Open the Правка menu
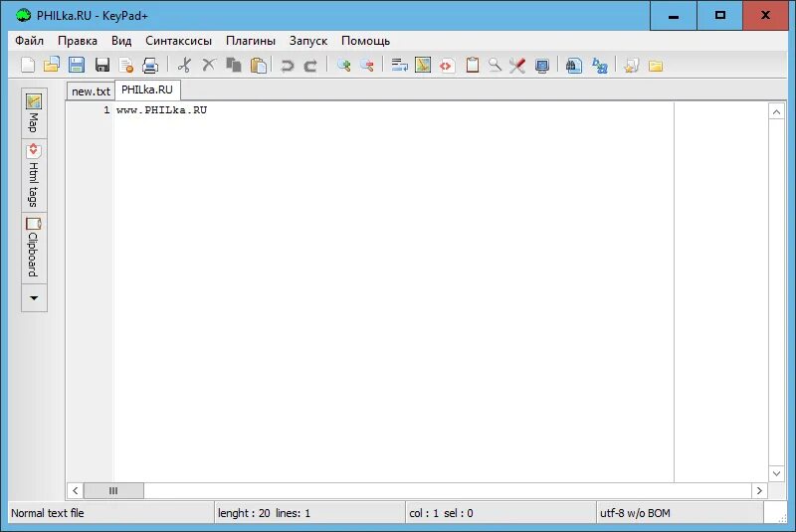This screenshot has width=796, height=532. point(78,41)
